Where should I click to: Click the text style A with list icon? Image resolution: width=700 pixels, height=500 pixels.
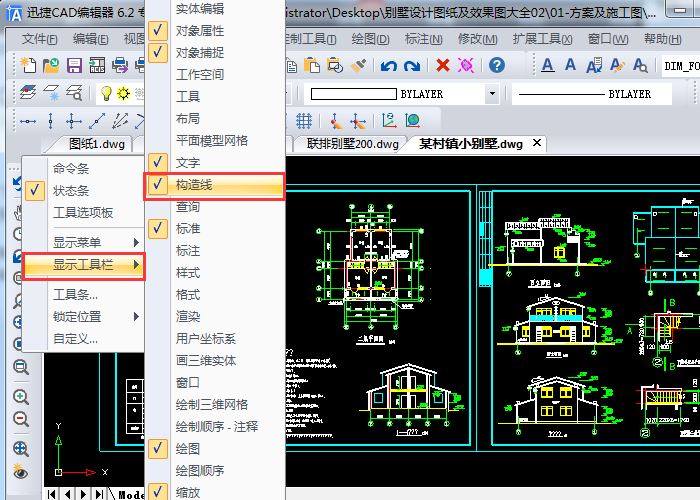(594, 65)
